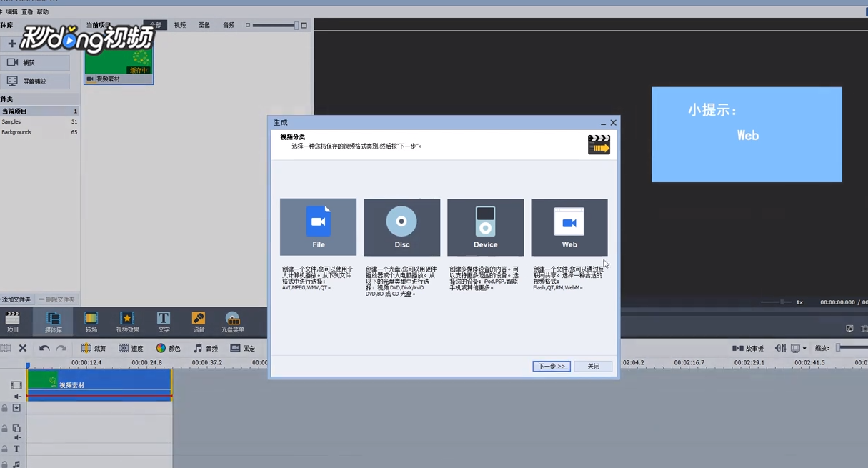
Task: Click the 裁剪 (Trim) icon
Action: coord(94,348)
